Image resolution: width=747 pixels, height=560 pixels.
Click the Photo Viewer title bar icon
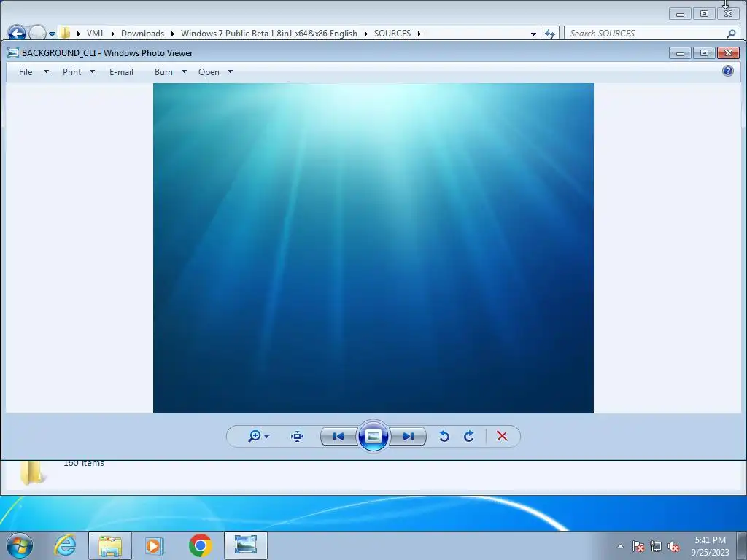coord(13,52)
